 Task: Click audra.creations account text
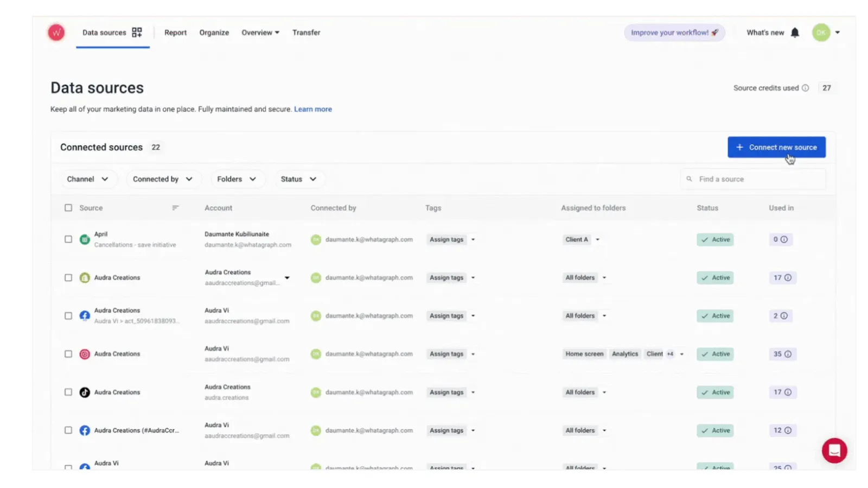[226, 398]
